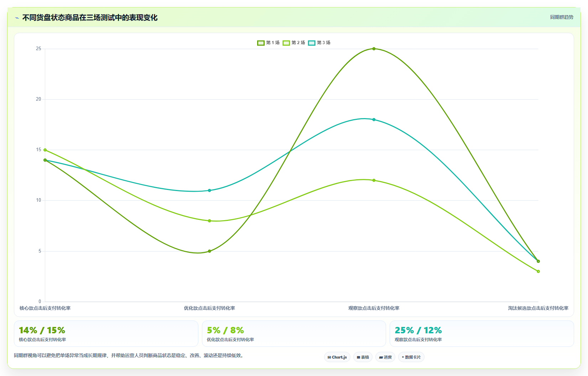
Task: Click the 第 2 场 data point at 15
Action: coord(45,150)
